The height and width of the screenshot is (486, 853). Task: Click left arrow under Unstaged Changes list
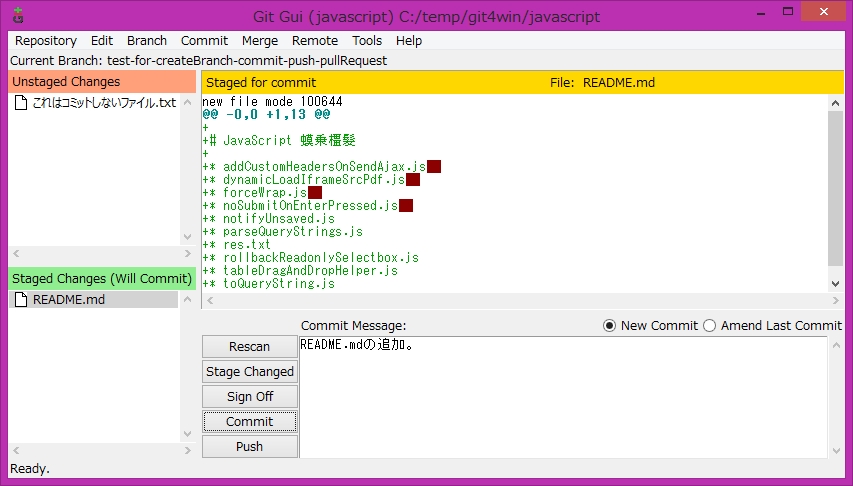[16, 253]
